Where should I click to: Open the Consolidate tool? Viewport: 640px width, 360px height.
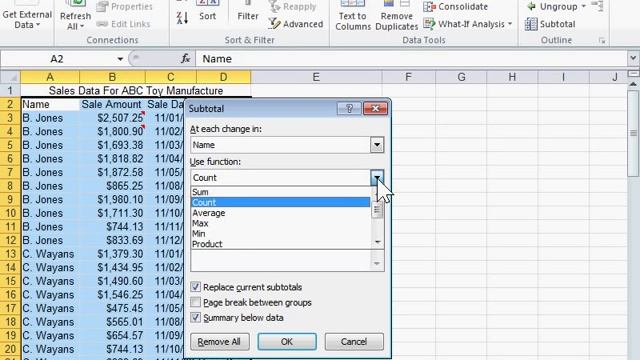[456, 7]
